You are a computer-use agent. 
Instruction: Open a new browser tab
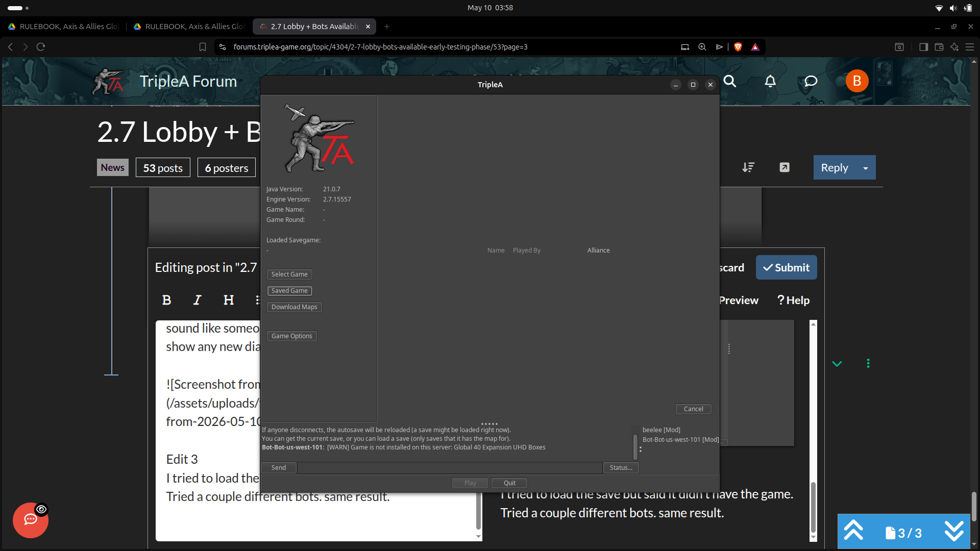point(387,27)
